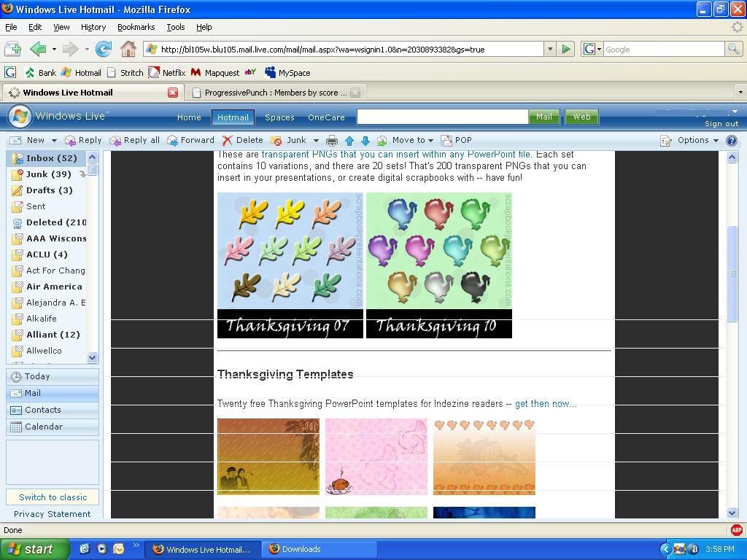The width and height of the screenshot is (747, 560).
Task: Click the green Mail search button
Action: pyautogui.click(x=543, y=117)
